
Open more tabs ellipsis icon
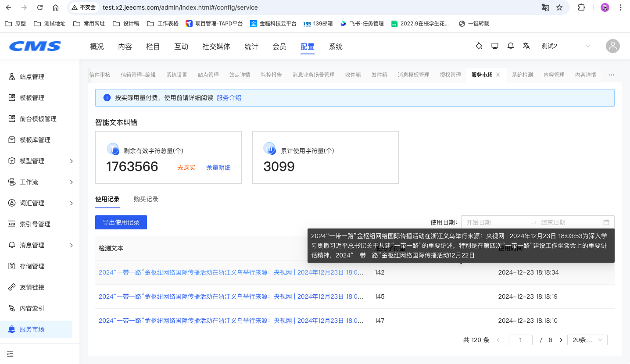[x=612, y=75]
